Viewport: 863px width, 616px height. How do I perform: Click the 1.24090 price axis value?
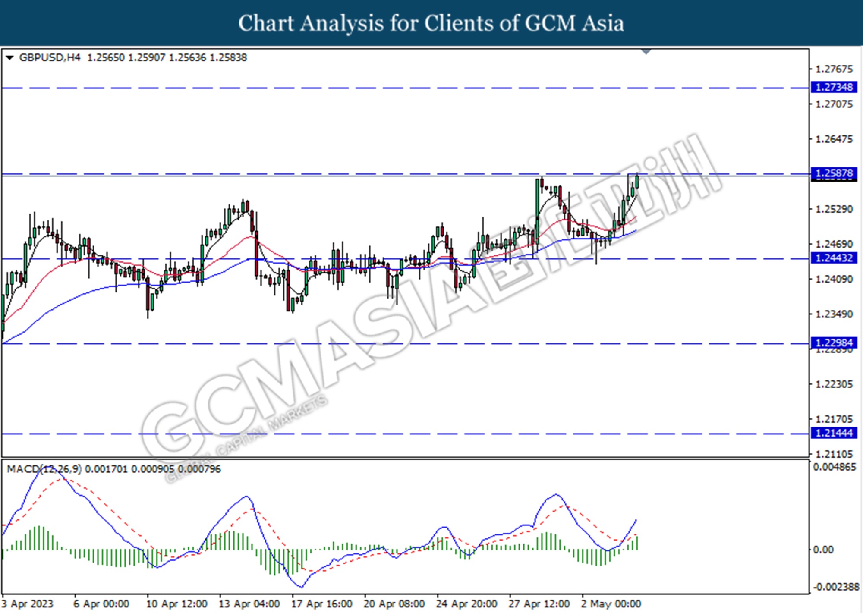tap(834, 279)
